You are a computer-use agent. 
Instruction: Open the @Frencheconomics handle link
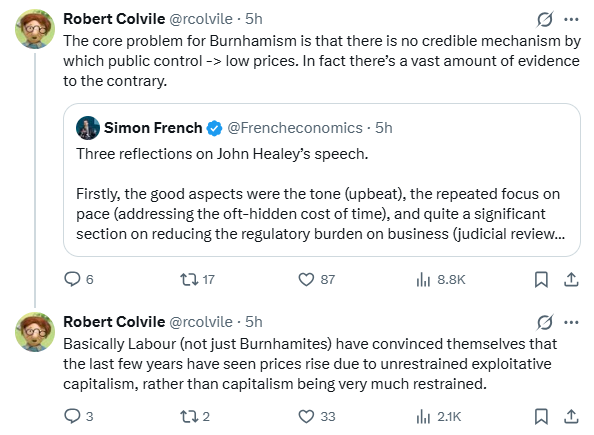point(295,128)
